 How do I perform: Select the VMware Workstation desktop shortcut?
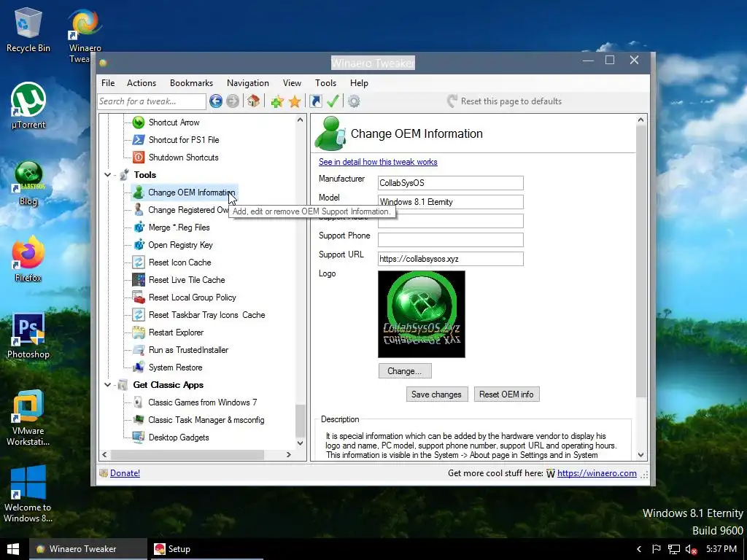tap(28, 418)
